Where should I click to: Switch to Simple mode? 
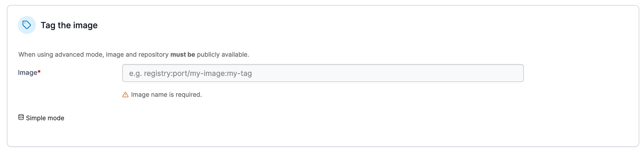pyautogui.click(x=45, y=118)
